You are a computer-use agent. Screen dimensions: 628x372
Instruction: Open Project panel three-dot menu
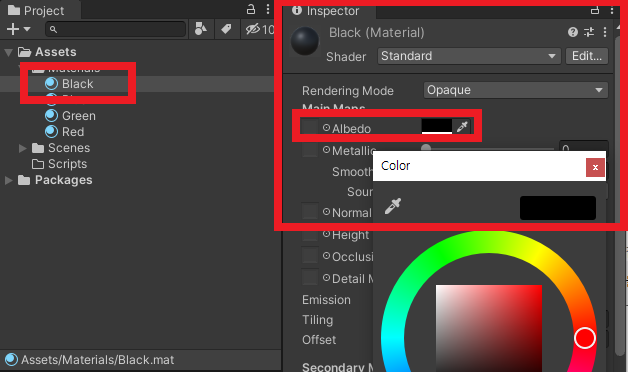point(268,9)
